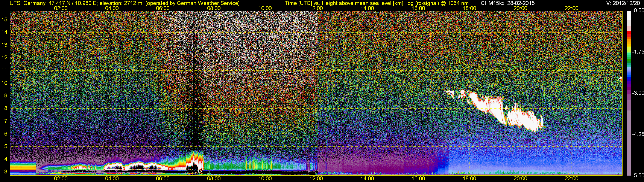Click the red band of the color bar
This screenshot has height=182, width=644.
[629, 33]
